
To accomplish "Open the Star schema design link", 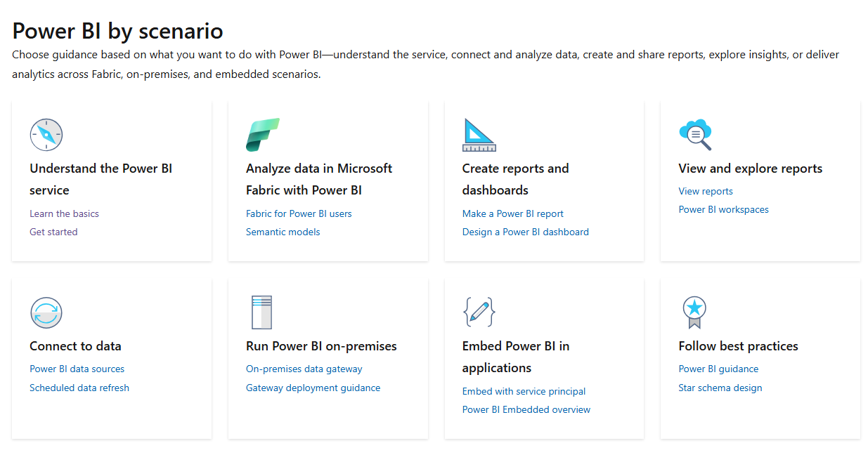I will click(x=720, y=388).
